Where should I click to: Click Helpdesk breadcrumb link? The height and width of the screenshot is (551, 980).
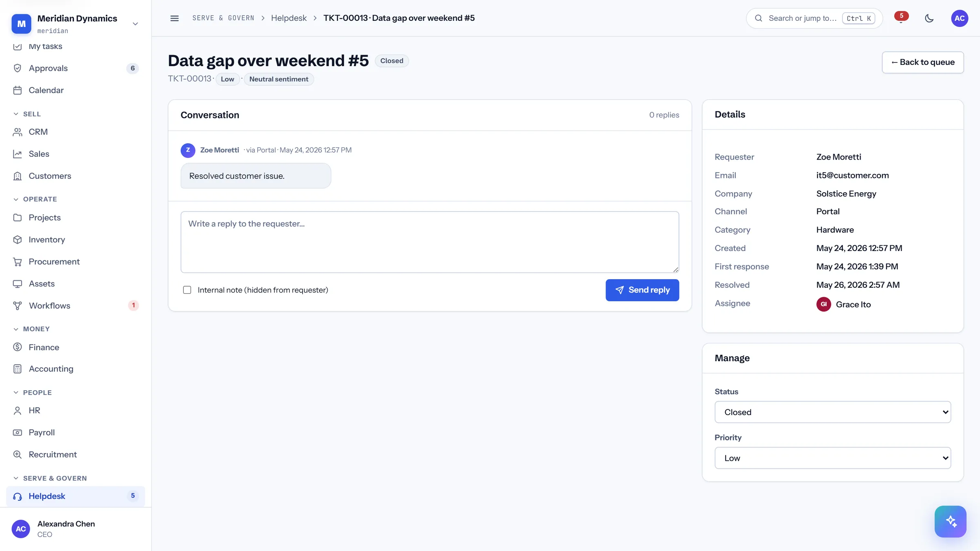(x=289, y=18)
